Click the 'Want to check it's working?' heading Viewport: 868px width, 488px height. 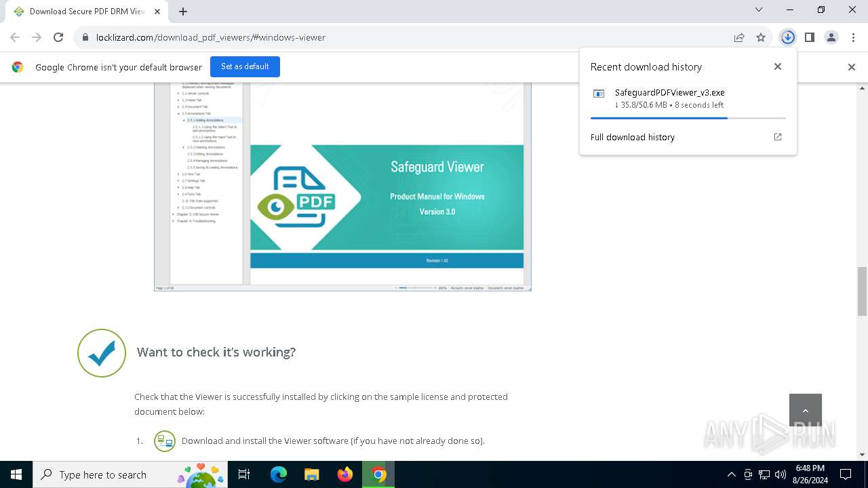[x=216, y=352]
